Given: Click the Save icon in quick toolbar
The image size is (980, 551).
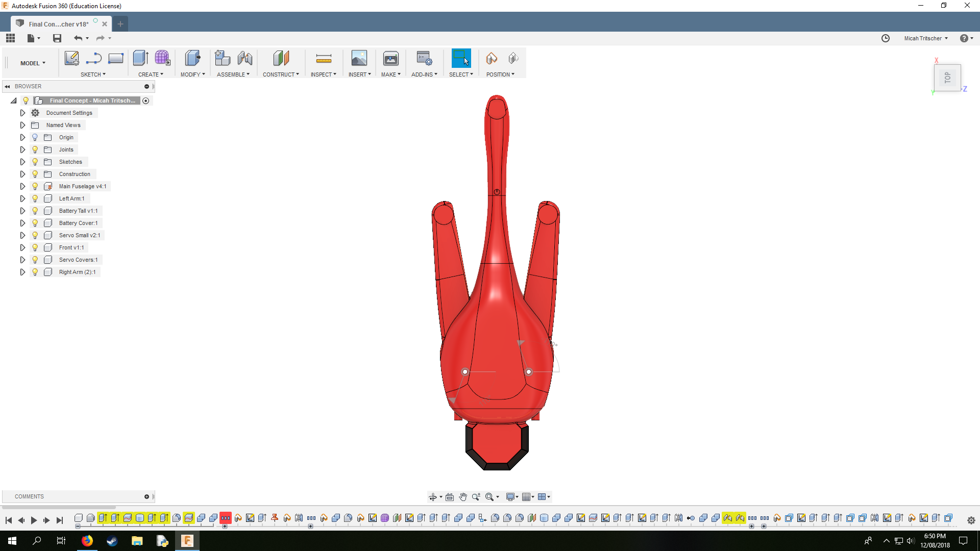Looking at the screenshot, I should pyautogui.click(x=57, y=38).
